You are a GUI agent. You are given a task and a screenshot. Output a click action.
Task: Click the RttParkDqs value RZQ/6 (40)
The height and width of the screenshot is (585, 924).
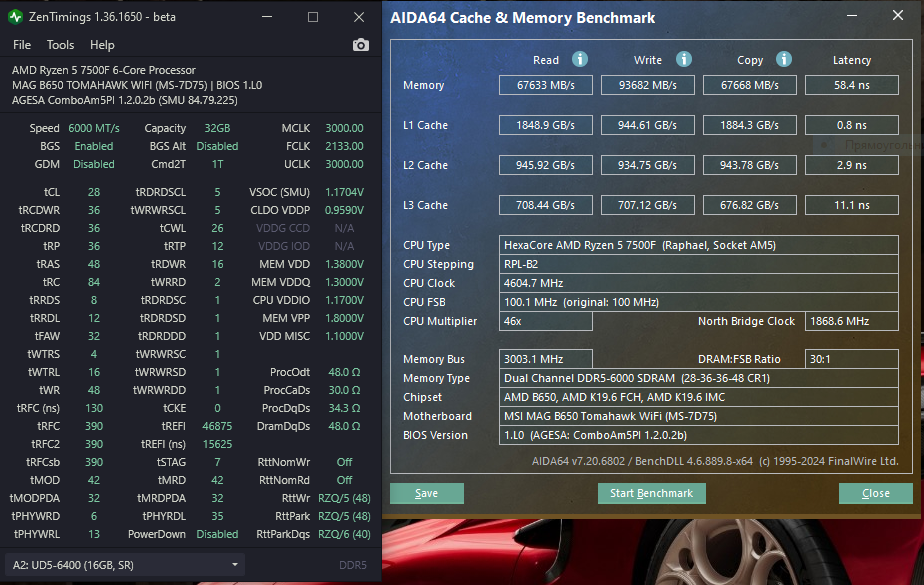[x=344, y=534]
